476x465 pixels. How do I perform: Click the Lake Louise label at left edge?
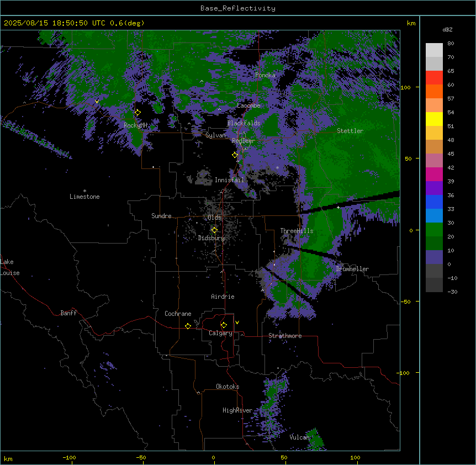(10, 267)
